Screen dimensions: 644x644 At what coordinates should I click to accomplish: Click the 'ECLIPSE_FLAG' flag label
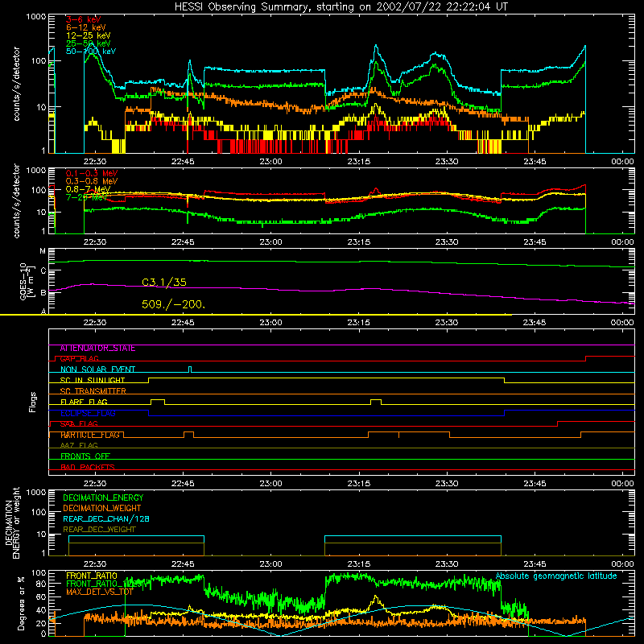pyautogui.click(x=88, y=413)
